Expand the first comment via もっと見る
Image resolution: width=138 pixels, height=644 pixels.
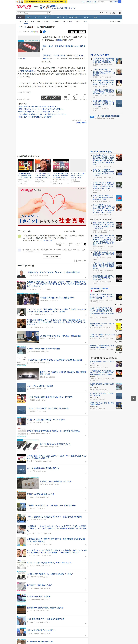click(48, 241)
